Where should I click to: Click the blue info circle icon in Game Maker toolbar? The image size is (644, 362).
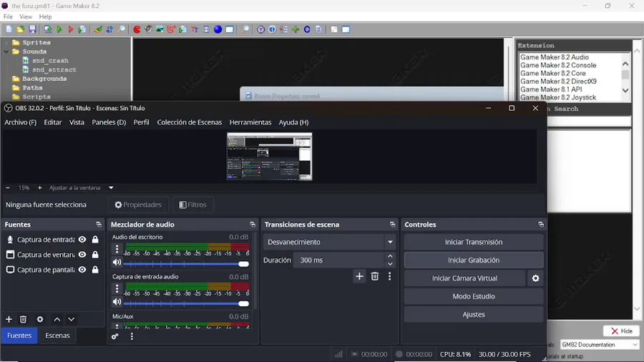click(x=273, y=29)
